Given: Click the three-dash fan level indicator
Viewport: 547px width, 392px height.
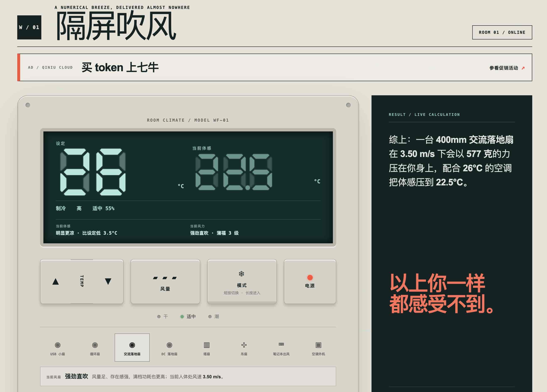Looking at the screenshot, I should click(x=165, y=278).
